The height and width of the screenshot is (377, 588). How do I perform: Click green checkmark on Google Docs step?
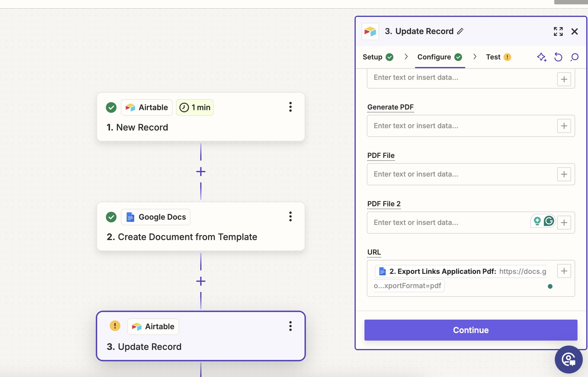click(111, 217)
